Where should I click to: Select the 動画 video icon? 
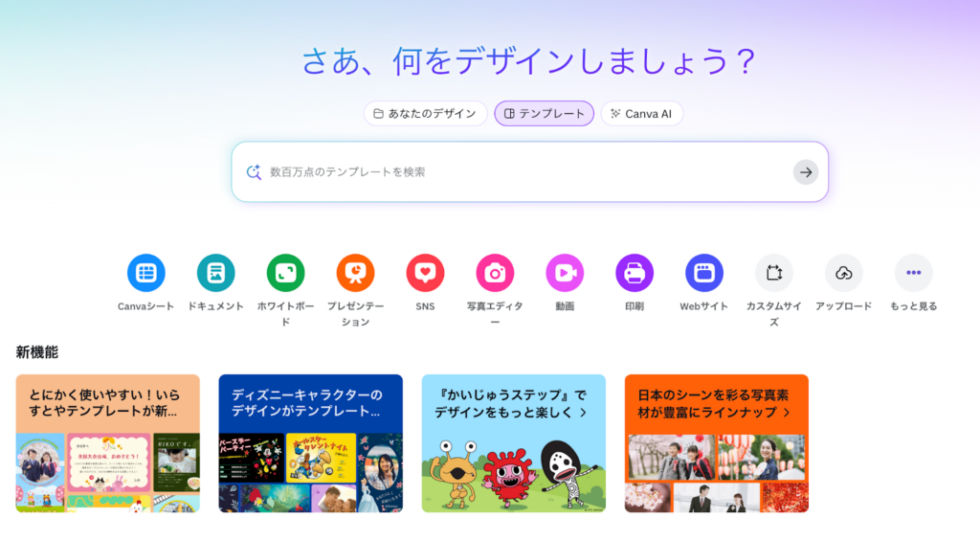(x=565, y=273)
